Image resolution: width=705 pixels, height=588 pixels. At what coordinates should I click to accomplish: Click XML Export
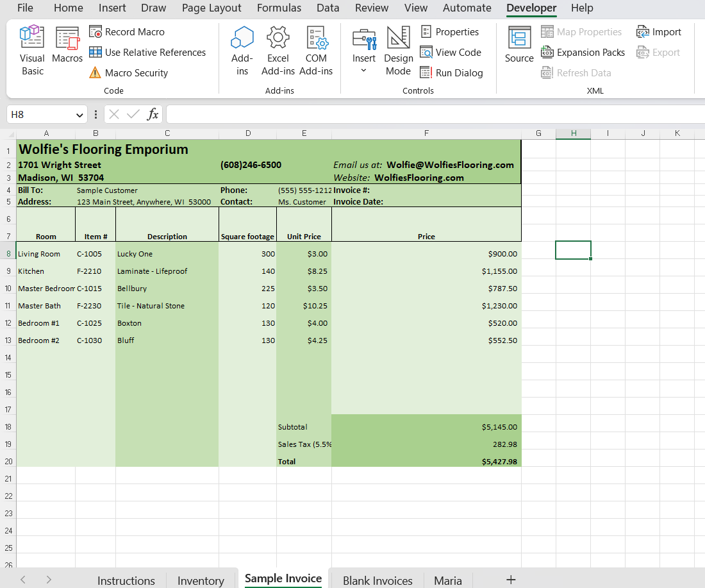(658, 52)
